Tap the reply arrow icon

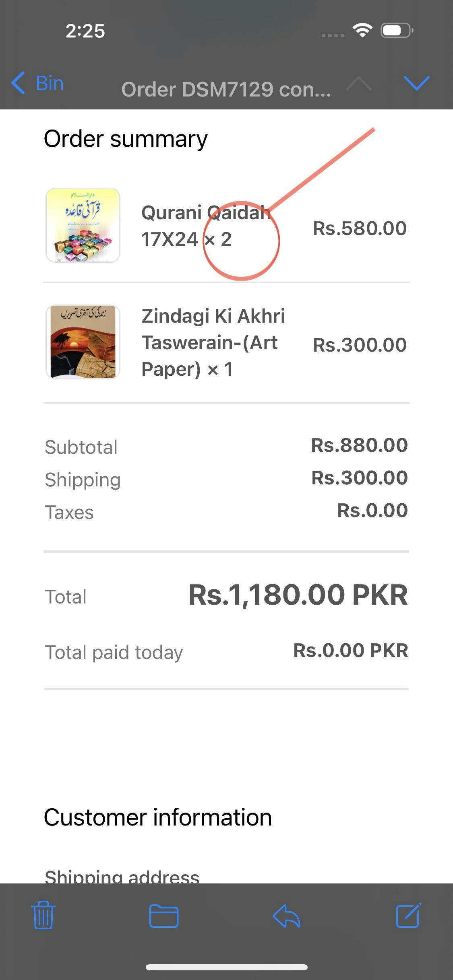[x=286, y=916]
